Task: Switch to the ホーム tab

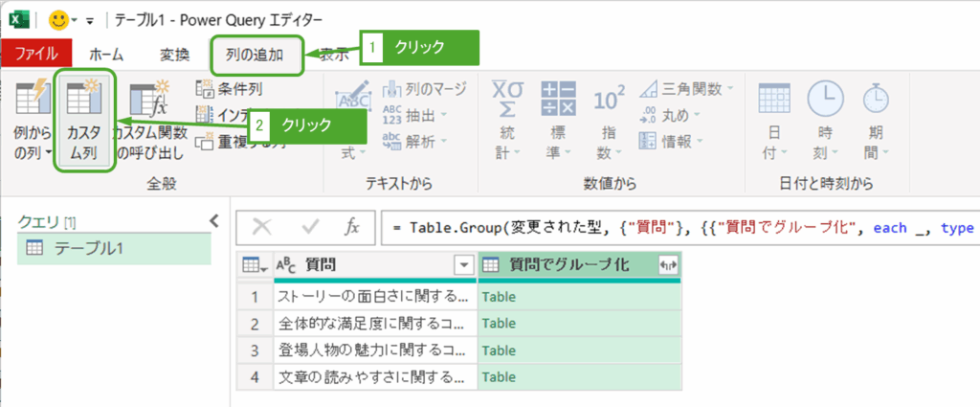Action: point(105,55)
